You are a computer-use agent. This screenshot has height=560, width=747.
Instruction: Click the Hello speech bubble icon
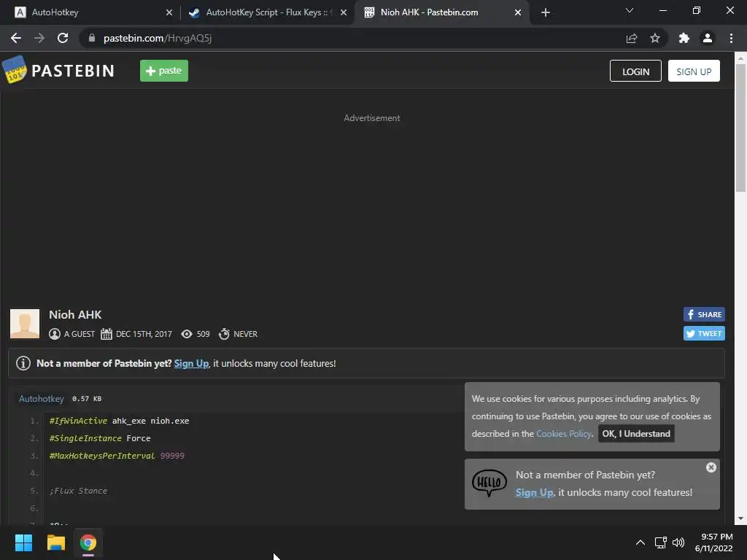coord(489,483)
